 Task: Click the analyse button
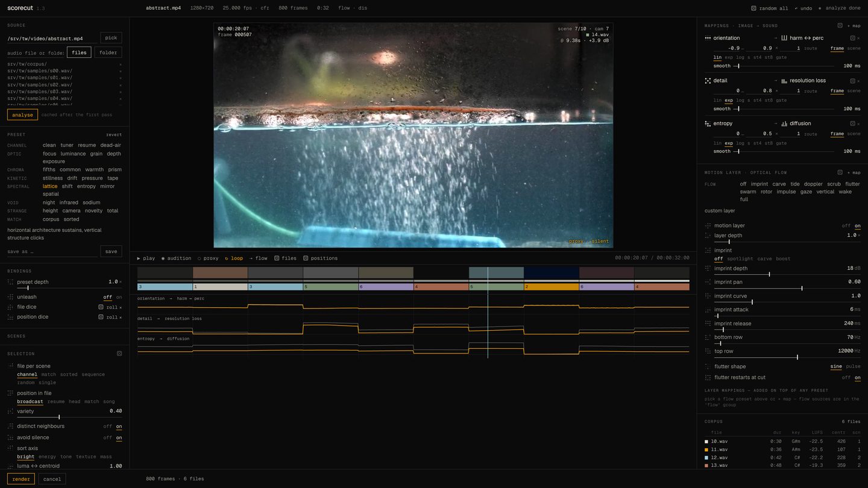[22, 114]
